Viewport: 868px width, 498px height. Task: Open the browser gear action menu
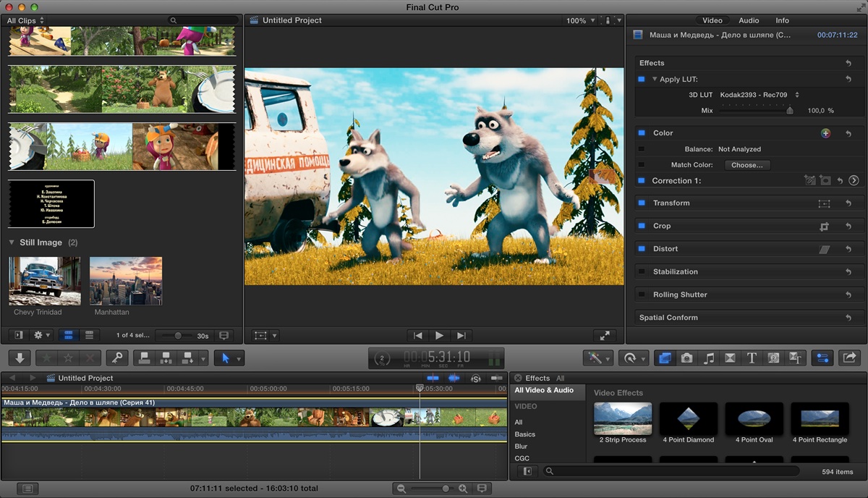click(43, 336)
